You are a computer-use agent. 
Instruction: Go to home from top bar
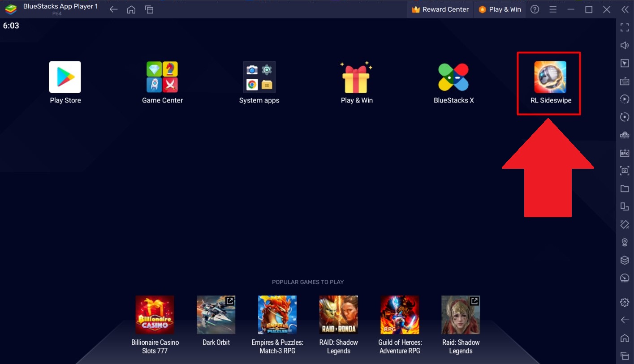tap(131, 9)
